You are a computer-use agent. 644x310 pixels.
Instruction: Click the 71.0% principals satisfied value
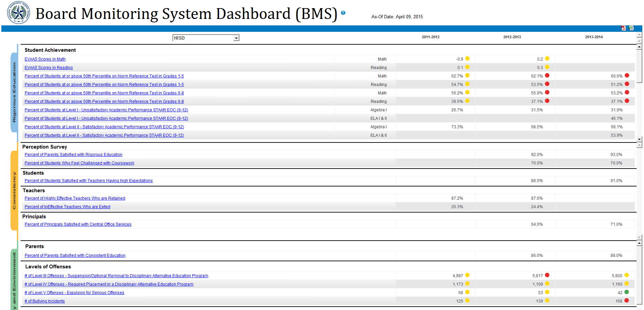(616, 224)
